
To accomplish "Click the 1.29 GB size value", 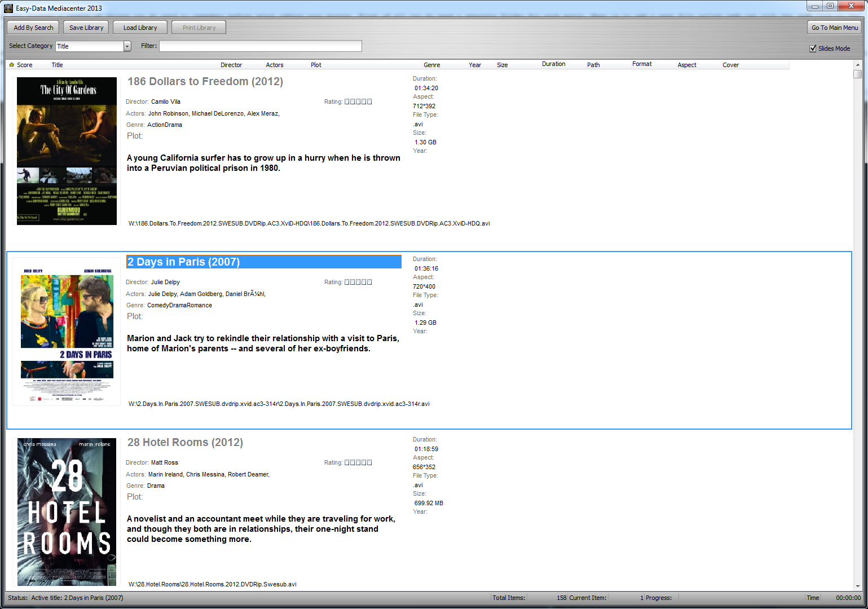I will tap(426, 323).
